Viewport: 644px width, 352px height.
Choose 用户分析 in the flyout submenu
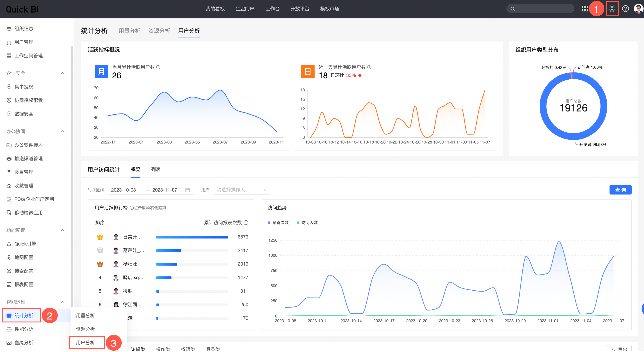coord(85,343)
